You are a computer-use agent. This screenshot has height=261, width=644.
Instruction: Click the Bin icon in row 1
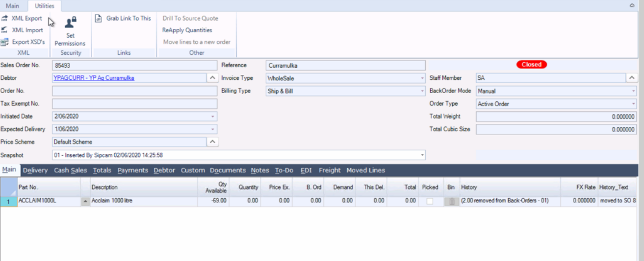click(x=451, y=201)
